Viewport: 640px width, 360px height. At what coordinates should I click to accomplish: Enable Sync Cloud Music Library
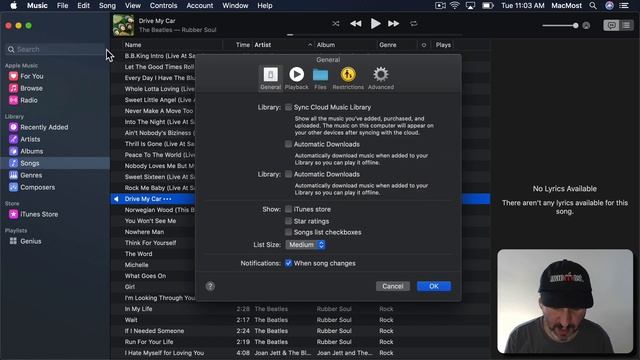pyautogui.click(x=288, y=107)
